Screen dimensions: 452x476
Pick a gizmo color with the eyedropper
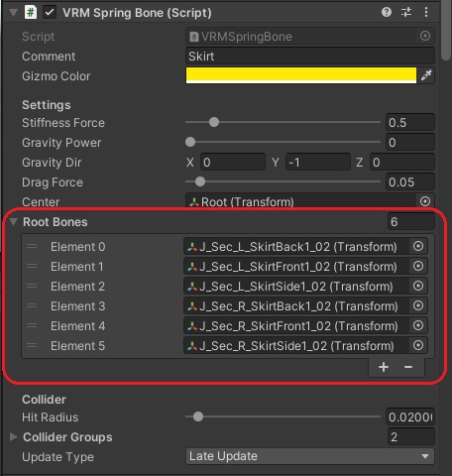click(426, 75)
